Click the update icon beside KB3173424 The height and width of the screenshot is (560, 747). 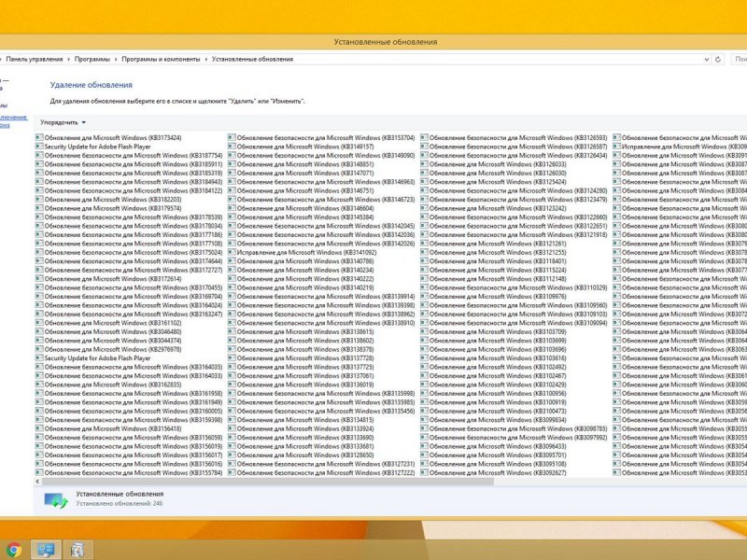pyautogui.click(x=39, y=137)
